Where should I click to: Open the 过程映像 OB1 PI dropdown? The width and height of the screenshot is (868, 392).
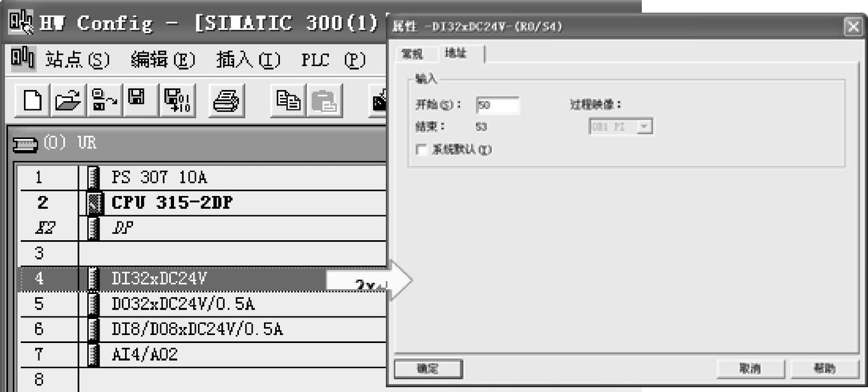pos(644,127)
